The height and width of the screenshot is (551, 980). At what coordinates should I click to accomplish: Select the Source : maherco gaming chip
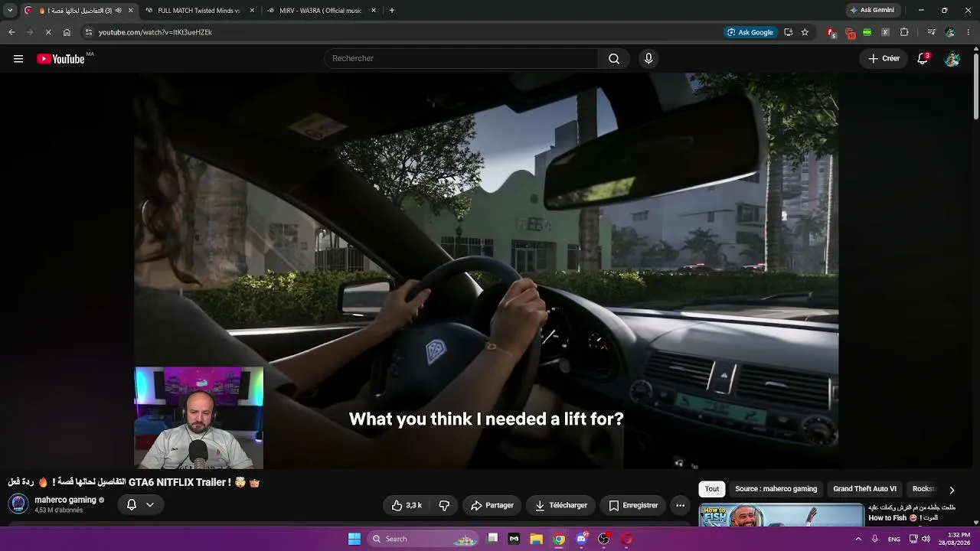pyautogui.click(x=776, y=489)
